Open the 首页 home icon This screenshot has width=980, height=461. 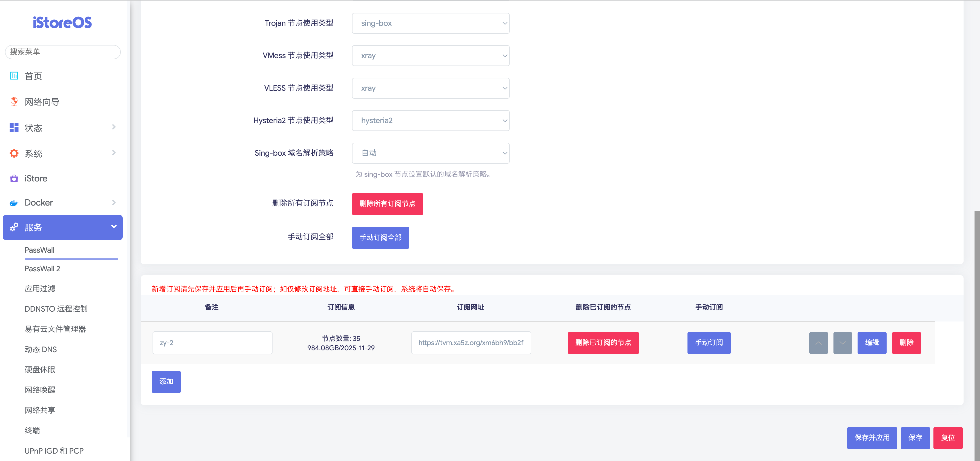tap(14, 76)
